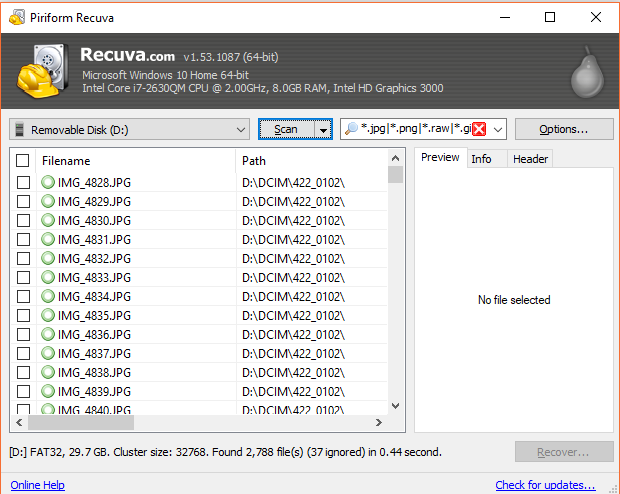Open the Scan button's dropdown arrow

pyautogui.click(x=323, y=129)
